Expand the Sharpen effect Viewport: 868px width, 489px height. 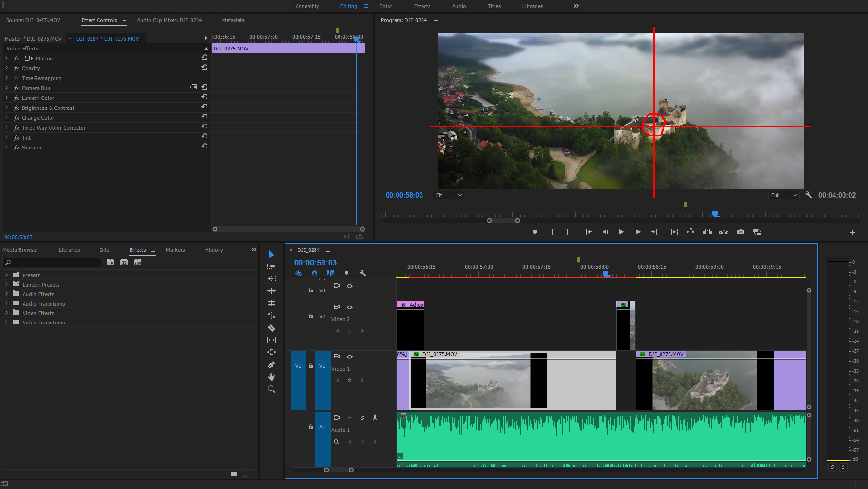[x=7, y=148]
